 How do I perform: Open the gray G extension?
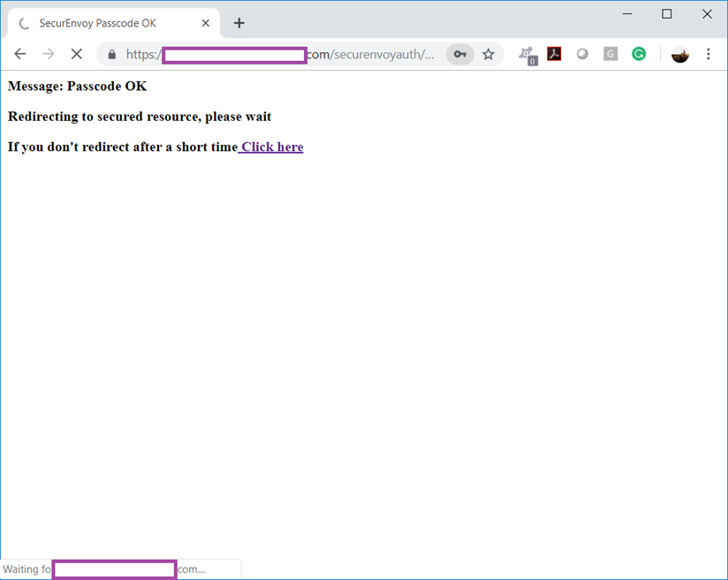point(610,54)
